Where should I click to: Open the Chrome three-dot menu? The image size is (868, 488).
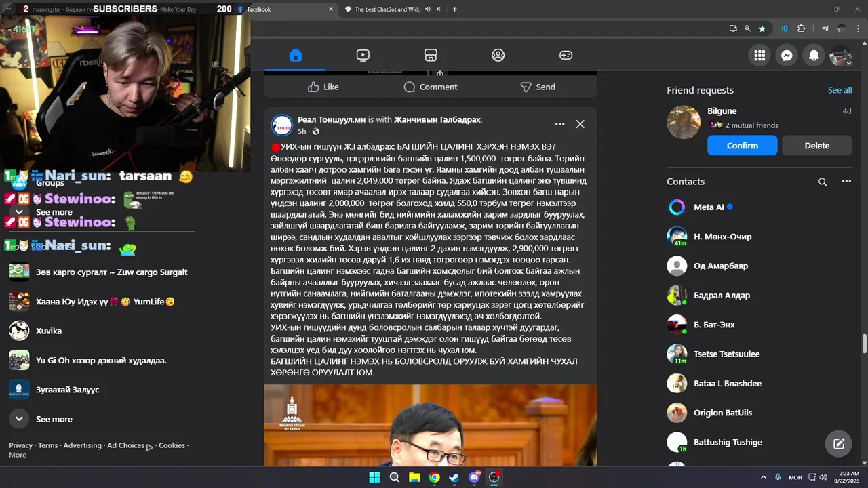point(856,28)
